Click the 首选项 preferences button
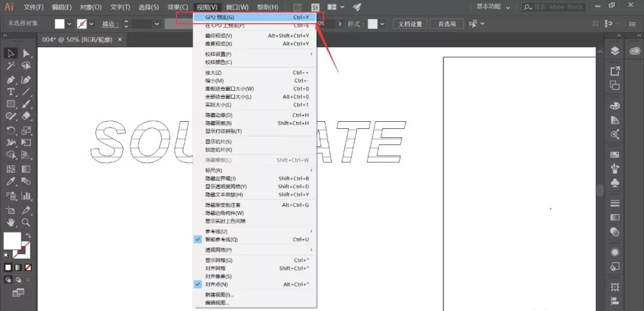644x311 pixels. pos(447,24)
